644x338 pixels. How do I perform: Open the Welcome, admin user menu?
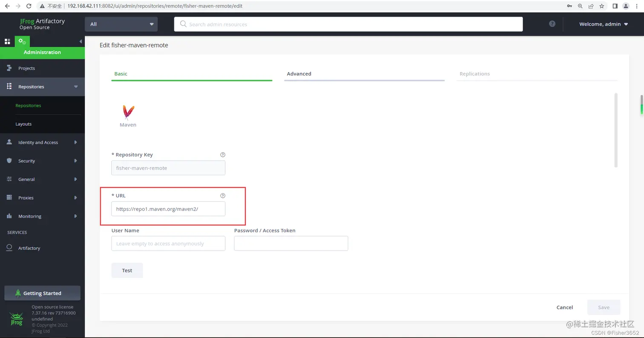[604, 24]
